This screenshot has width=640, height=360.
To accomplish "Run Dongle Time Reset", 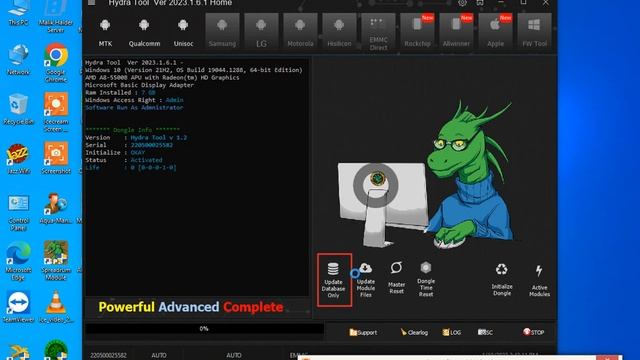I will 426,279.
